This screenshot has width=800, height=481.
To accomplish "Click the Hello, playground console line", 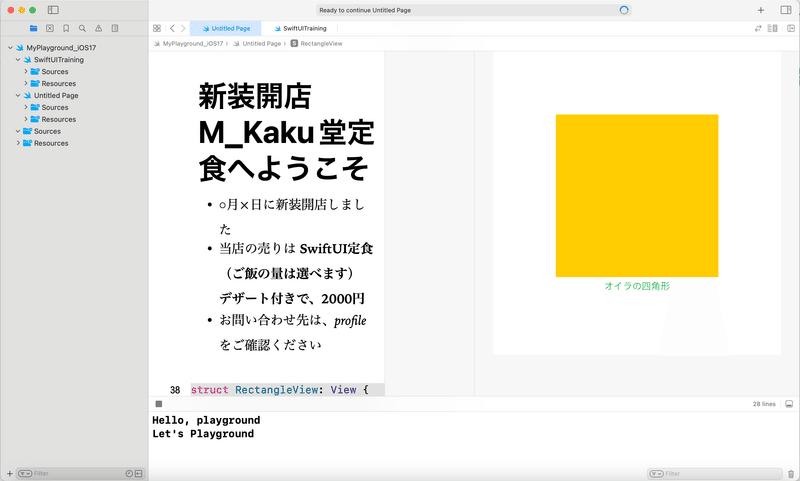I will pyautogui.click(x=206, y=420).
